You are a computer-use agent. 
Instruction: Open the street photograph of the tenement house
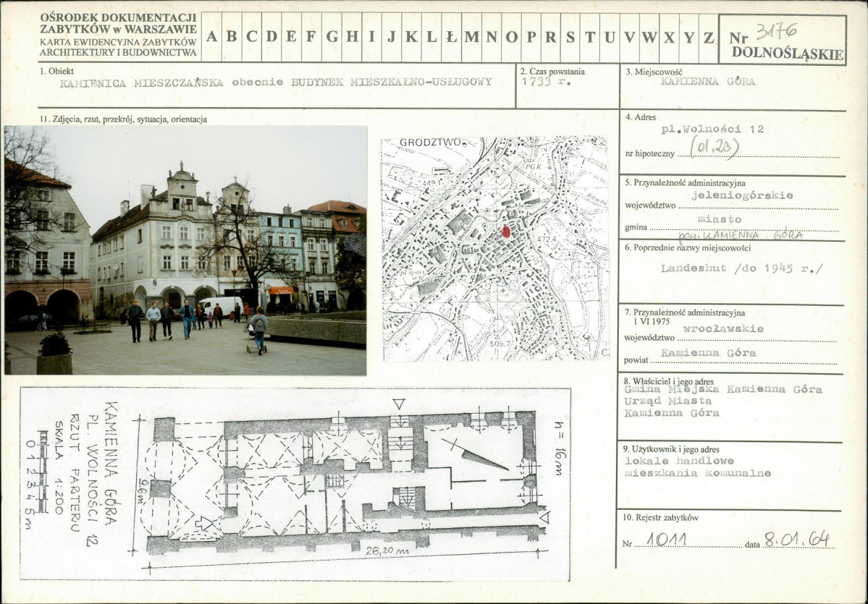tap(185, 250)
